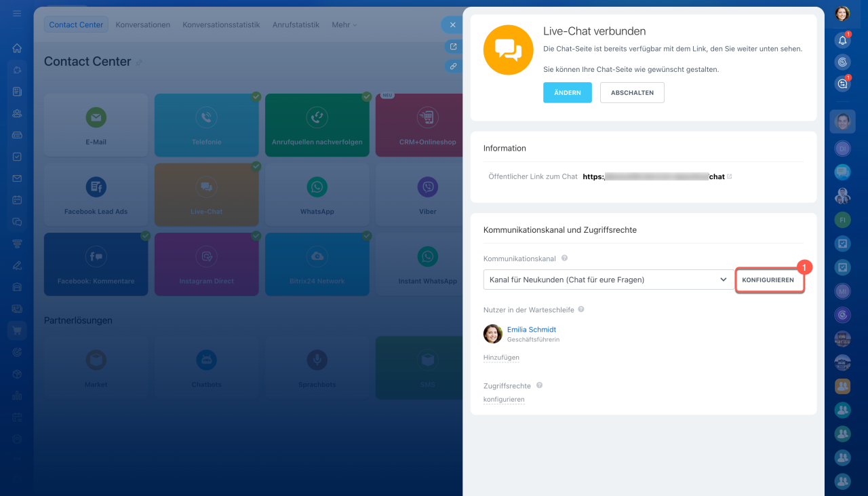Switch to the Konversationen tab

pyautogui.click(x=143, y=25)
